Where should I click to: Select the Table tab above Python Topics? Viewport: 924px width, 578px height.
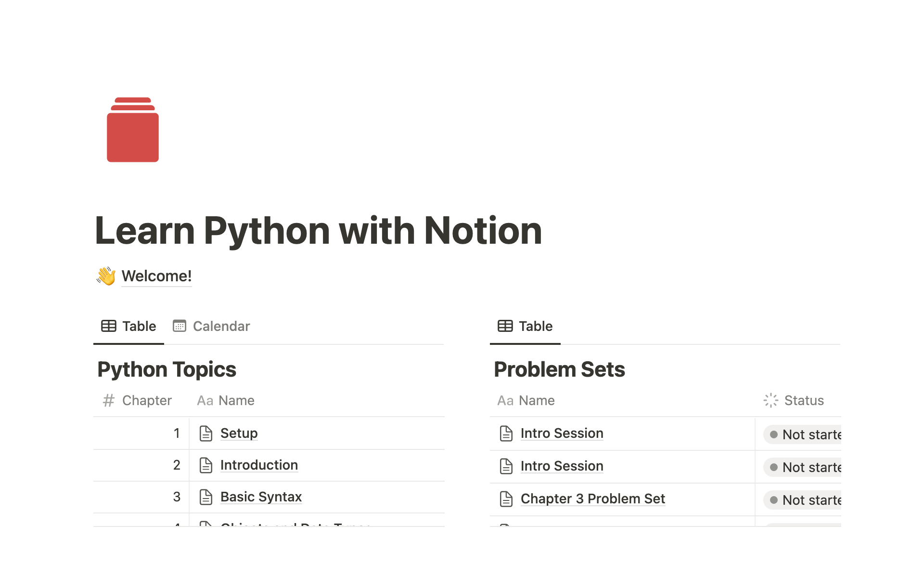click(x=128, y=326)
